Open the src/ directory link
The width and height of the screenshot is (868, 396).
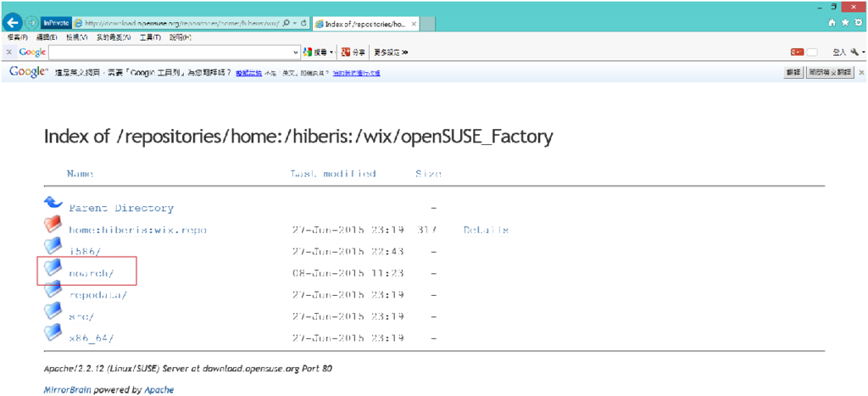click(81, 316)
